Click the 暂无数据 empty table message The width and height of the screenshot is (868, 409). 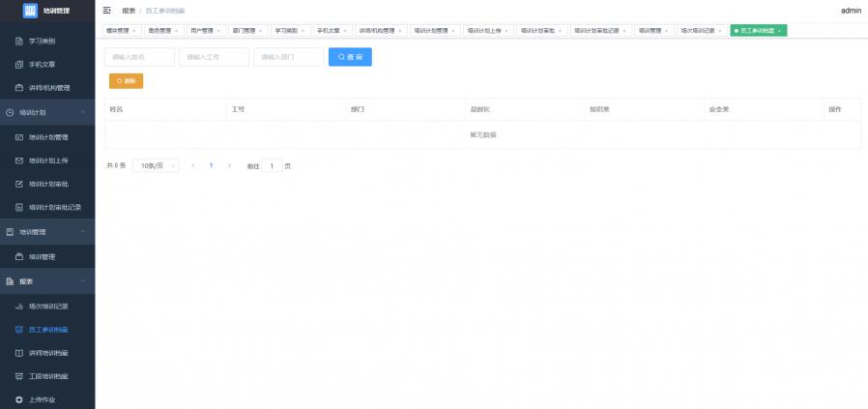tap(483, 135)
